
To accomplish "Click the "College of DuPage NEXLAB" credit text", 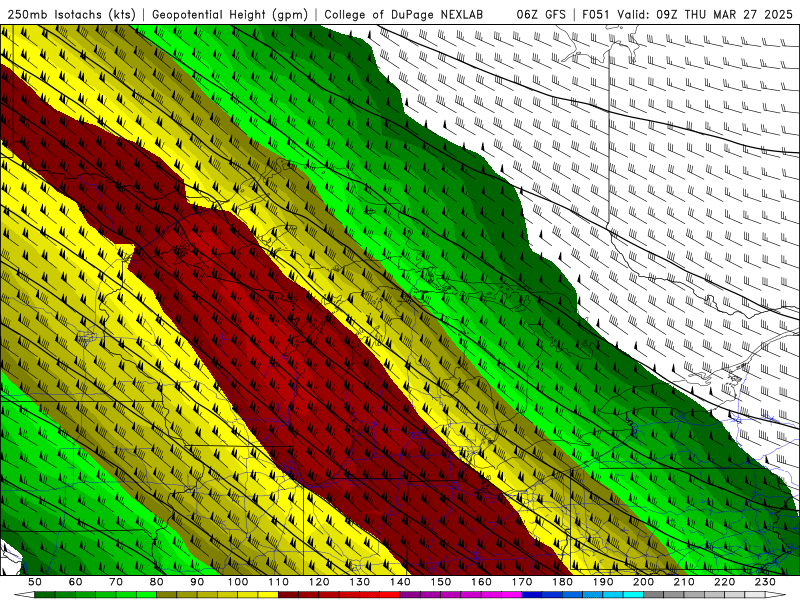I will coord(404,15).
